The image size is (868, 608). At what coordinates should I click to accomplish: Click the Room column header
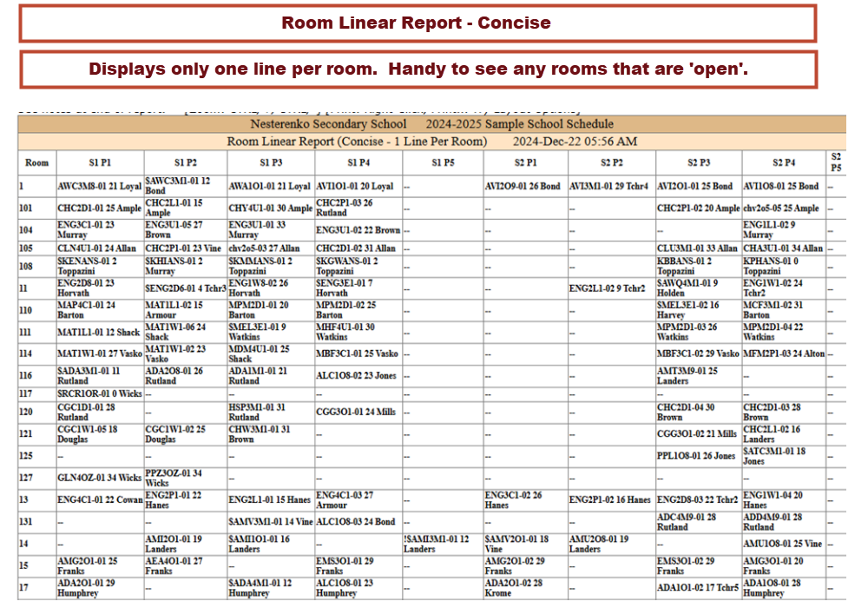point(36,162)
